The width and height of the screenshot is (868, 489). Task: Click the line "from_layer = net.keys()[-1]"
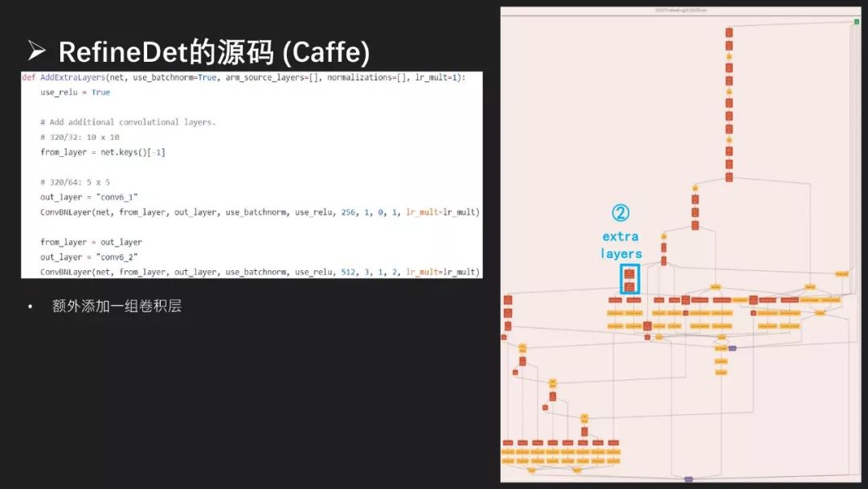click(x=102, y=152)
